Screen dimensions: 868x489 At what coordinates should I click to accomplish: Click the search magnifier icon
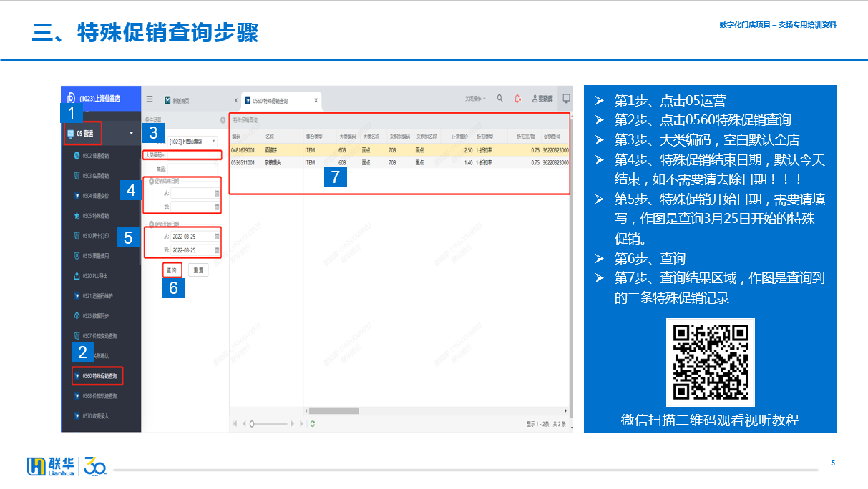coord(499,99)
